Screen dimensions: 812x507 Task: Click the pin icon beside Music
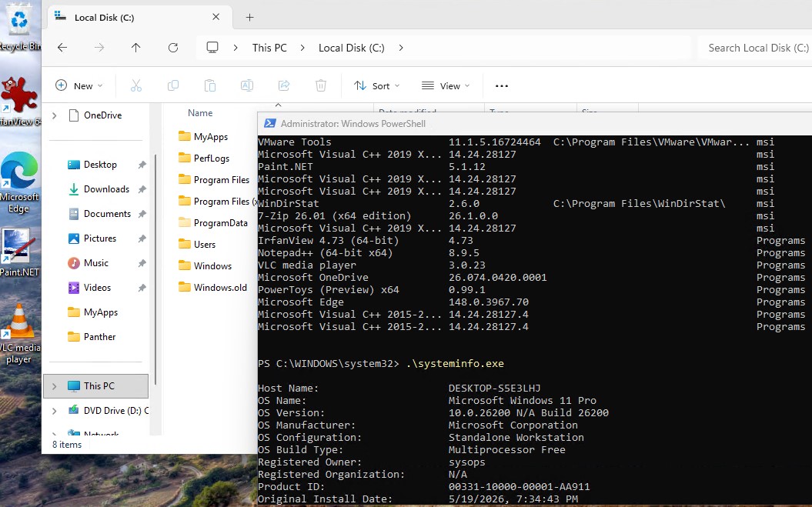click(x=142, y=263)
